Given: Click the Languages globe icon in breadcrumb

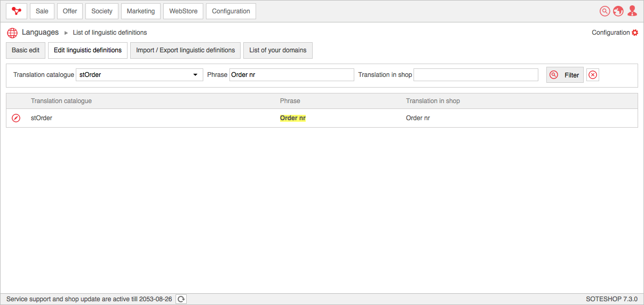Looking at the screenshot, I should pyautogui.click(x=12, y=33).
